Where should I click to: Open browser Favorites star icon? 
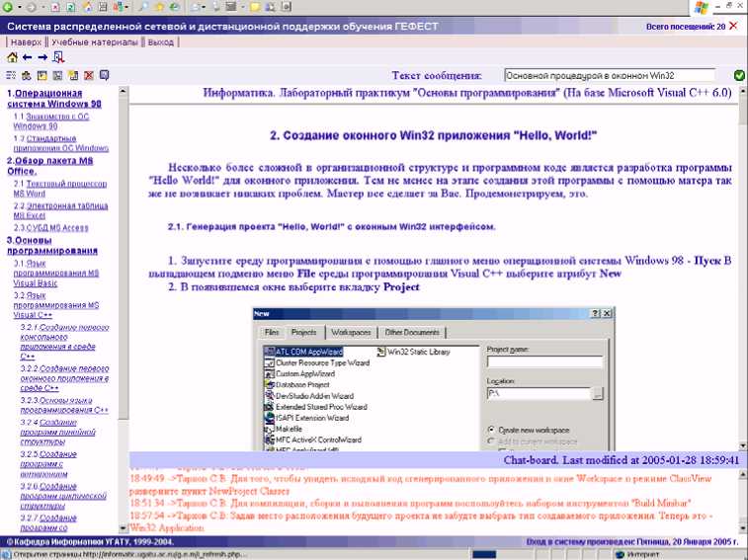(x=159, y=7)
